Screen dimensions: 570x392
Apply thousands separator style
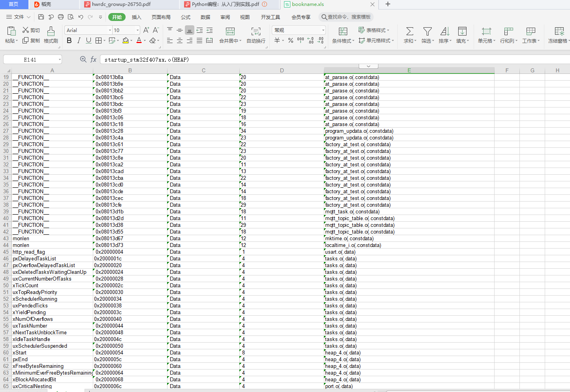point(301,40)
